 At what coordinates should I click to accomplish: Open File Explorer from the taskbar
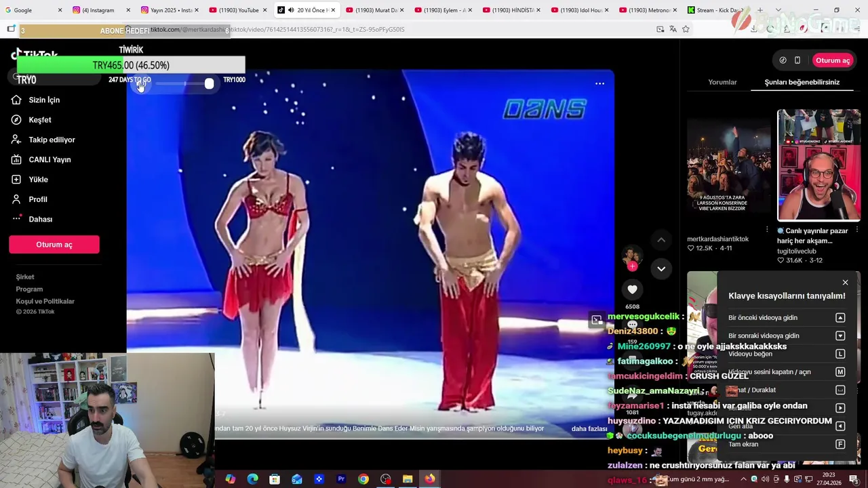tap(408, 479)
